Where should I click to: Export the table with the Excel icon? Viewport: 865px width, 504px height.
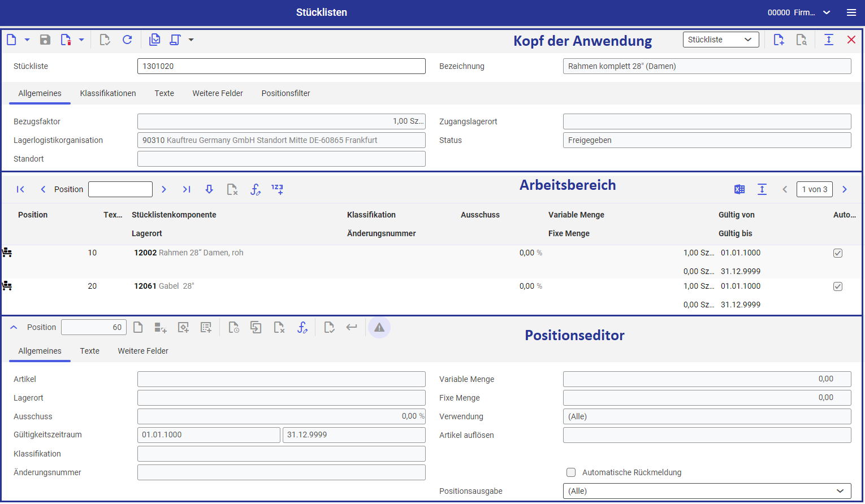click(739, 189)
